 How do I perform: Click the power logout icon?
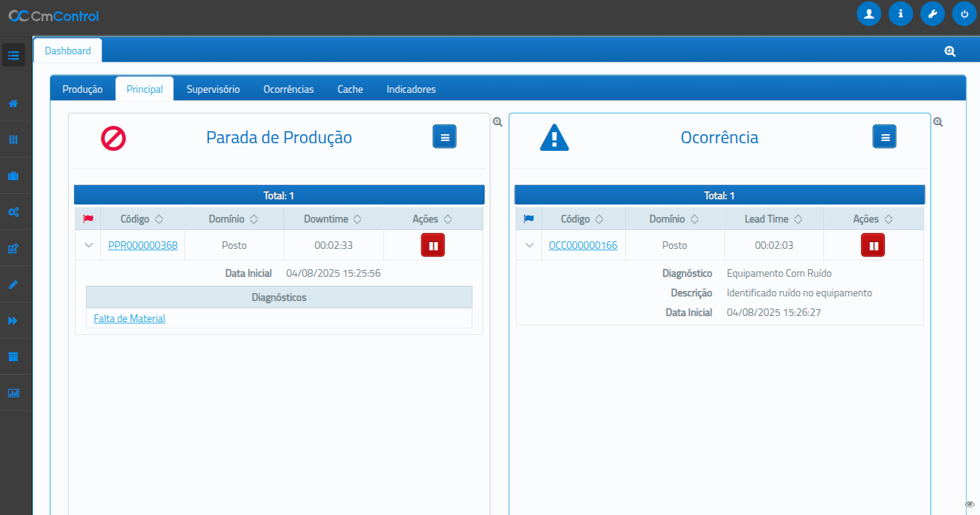pos(964,14)
